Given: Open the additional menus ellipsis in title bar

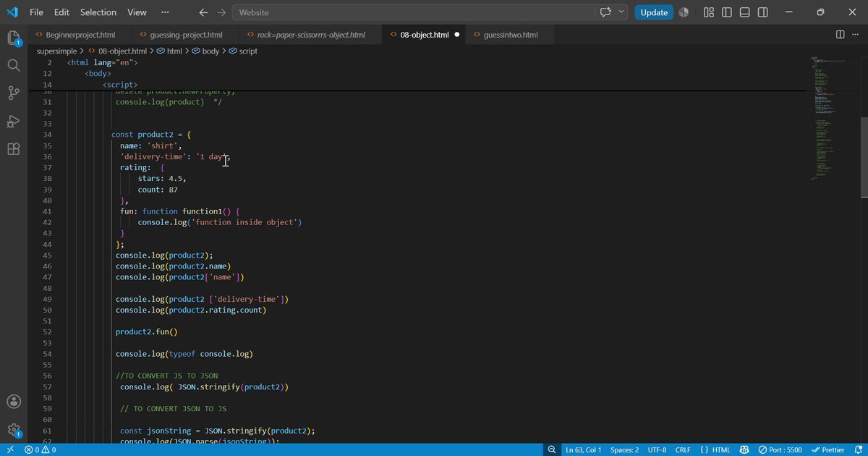Looking at the screenshot, I should point(165,12).
